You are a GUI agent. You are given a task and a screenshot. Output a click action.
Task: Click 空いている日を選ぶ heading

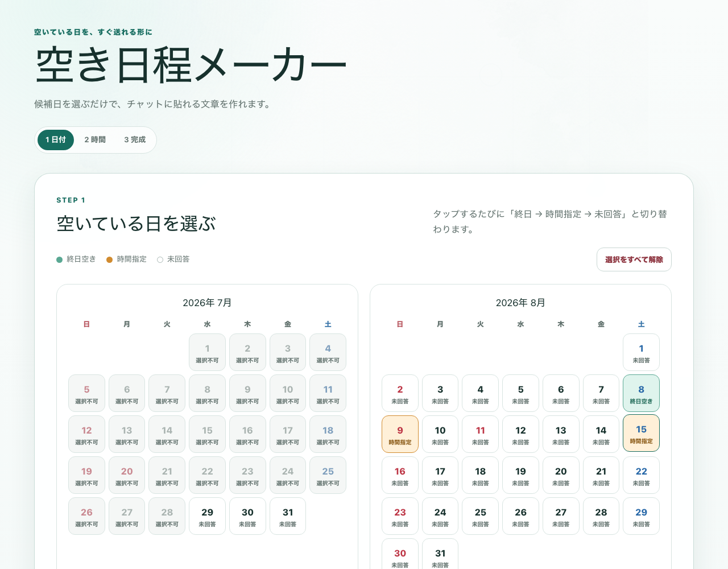point(136,224)
